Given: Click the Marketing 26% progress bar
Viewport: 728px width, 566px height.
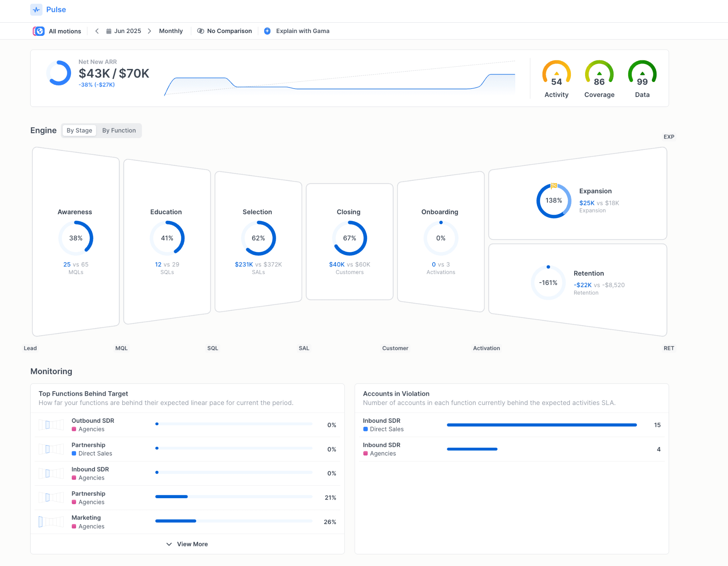Looking at the screenshot, I should point(234,521).
